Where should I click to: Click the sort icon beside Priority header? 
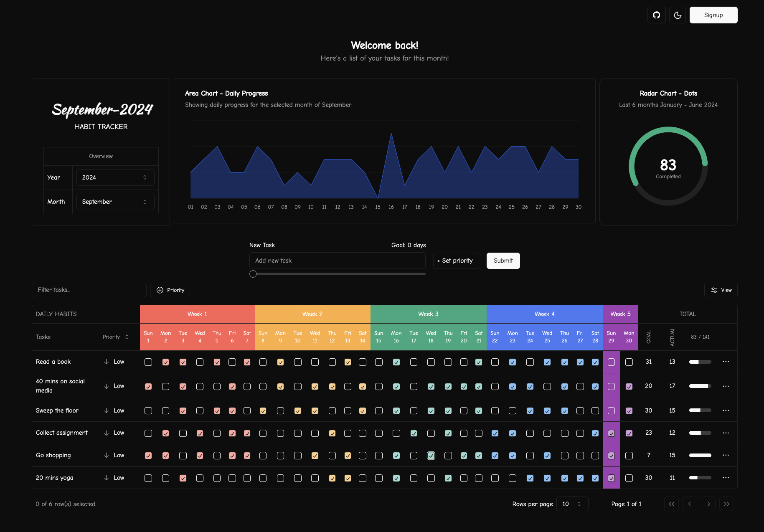click(127, 337)
